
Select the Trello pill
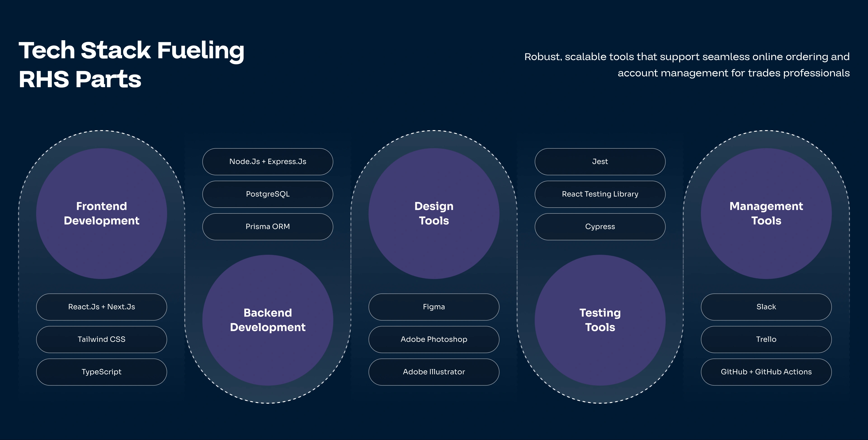(766, 339)
